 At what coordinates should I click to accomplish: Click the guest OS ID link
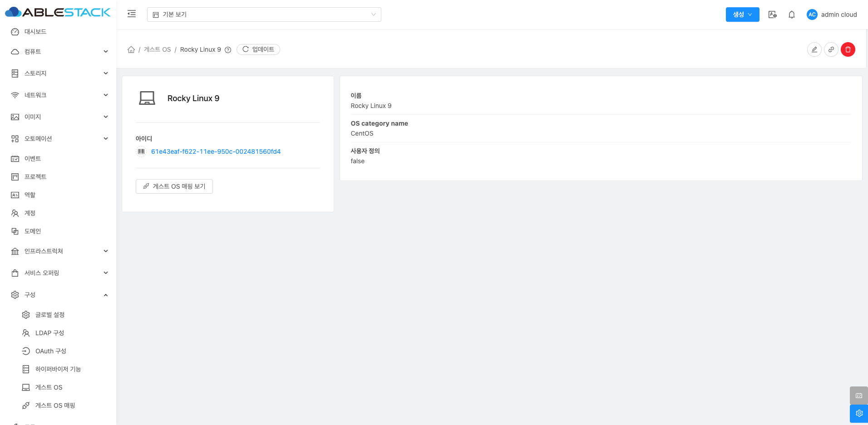[216, 151]
